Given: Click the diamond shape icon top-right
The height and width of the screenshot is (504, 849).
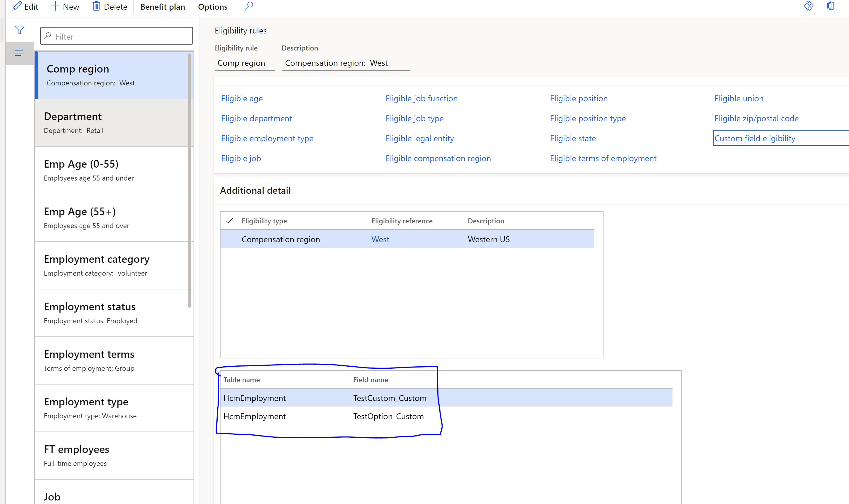Looking at the screenshot, I should (809, 6).
